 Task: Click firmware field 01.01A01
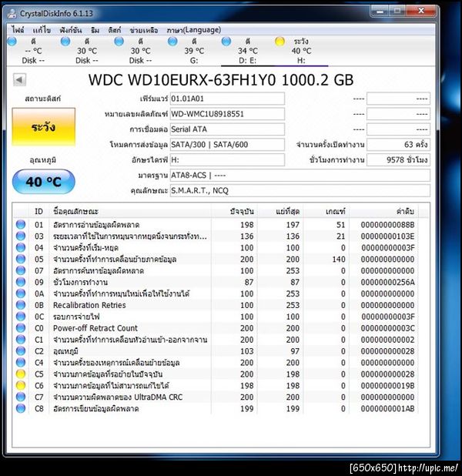(x=227, y=99)
